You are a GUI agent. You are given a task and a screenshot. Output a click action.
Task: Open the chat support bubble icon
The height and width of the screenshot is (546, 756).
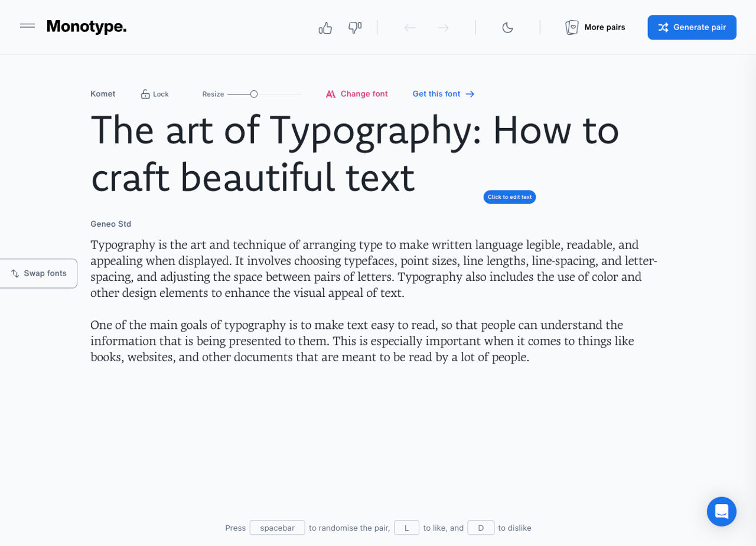coord(722,511)
